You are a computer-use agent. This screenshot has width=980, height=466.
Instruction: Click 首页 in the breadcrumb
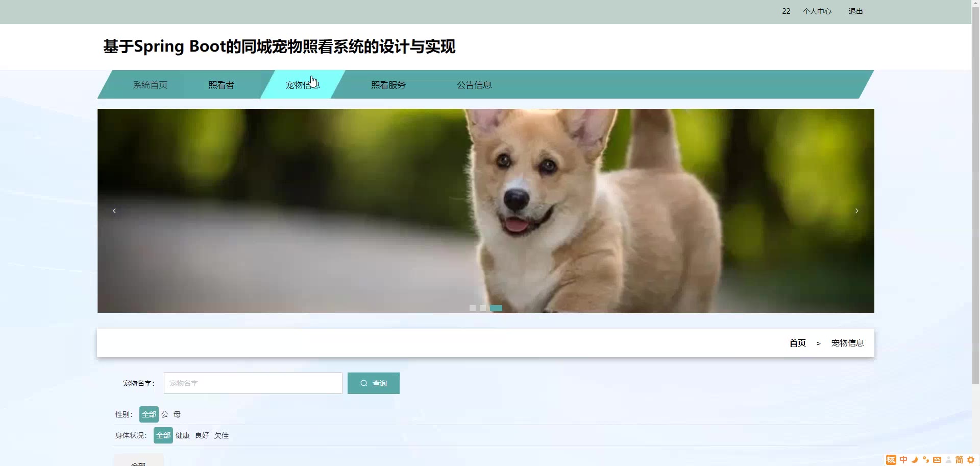(x=797, y=343)
